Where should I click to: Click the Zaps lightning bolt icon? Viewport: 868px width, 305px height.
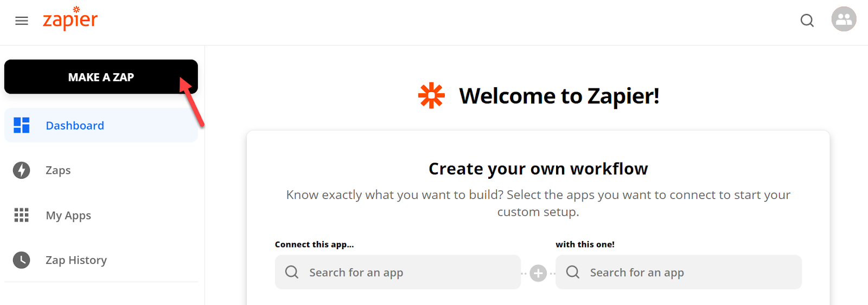pos(22,170)
